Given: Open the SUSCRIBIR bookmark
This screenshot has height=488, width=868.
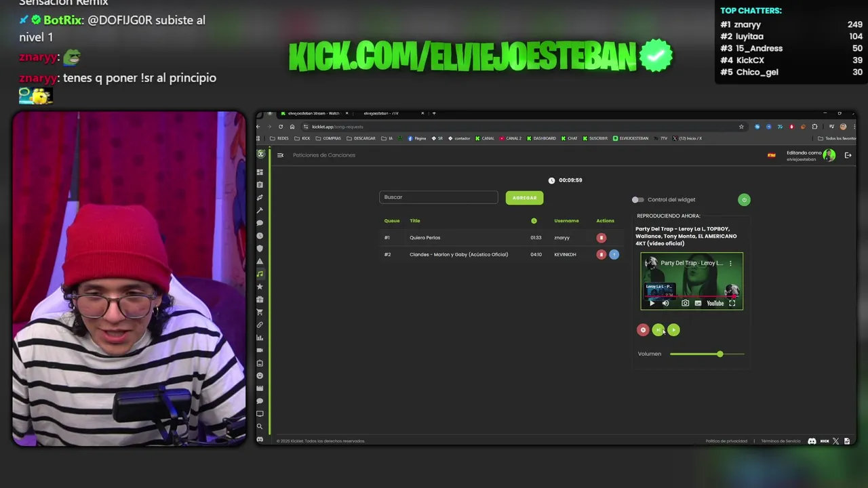Looking at the screenshot, I should point(595,138).
